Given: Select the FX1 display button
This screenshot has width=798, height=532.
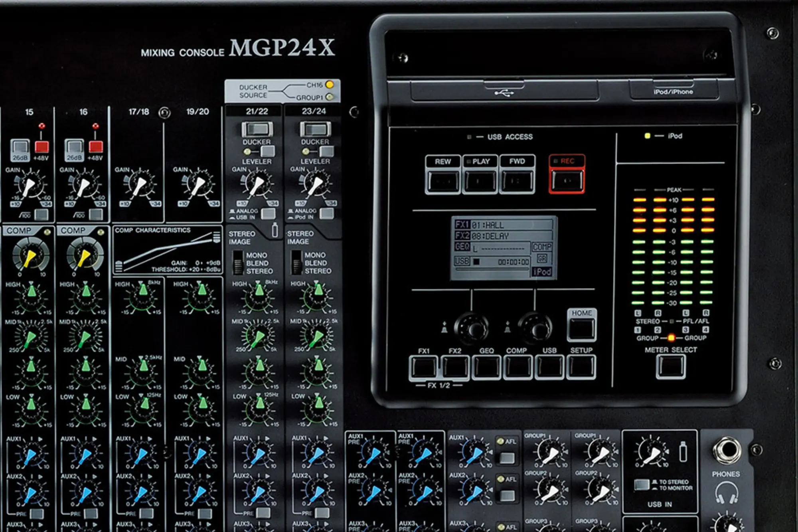Looking at the screenshot, I should (423, 367).
